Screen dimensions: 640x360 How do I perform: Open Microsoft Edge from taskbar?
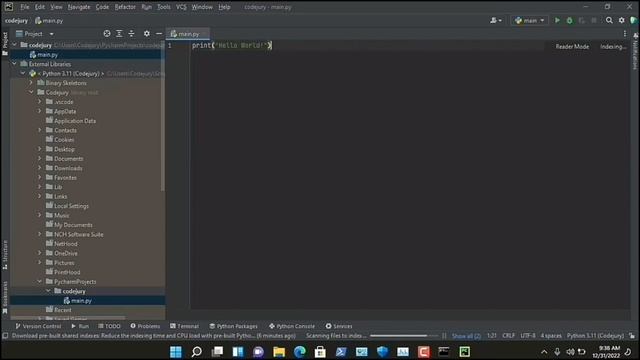[x=300, y=352]
